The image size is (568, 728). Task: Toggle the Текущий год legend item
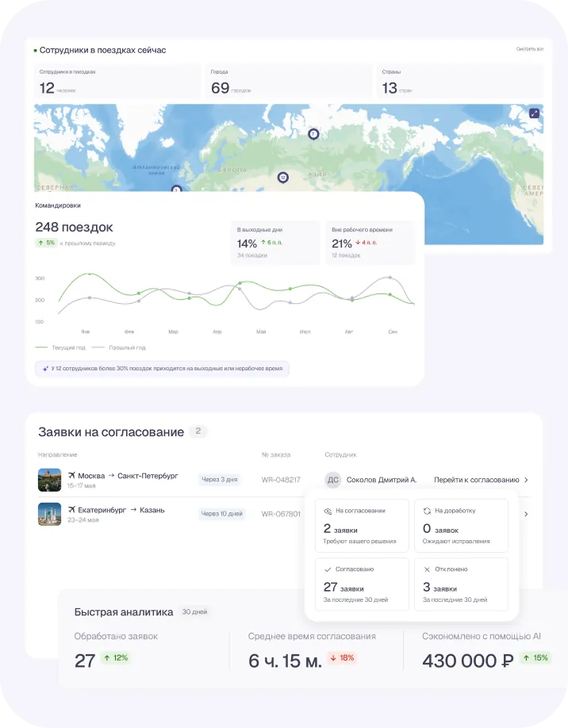[x=60, y=348]
